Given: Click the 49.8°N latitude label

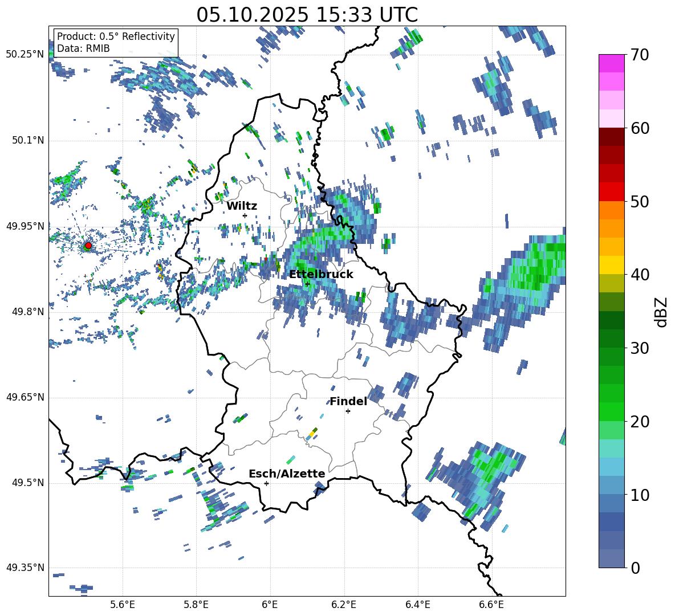Looking at the screenshot, I should point(28,312).
